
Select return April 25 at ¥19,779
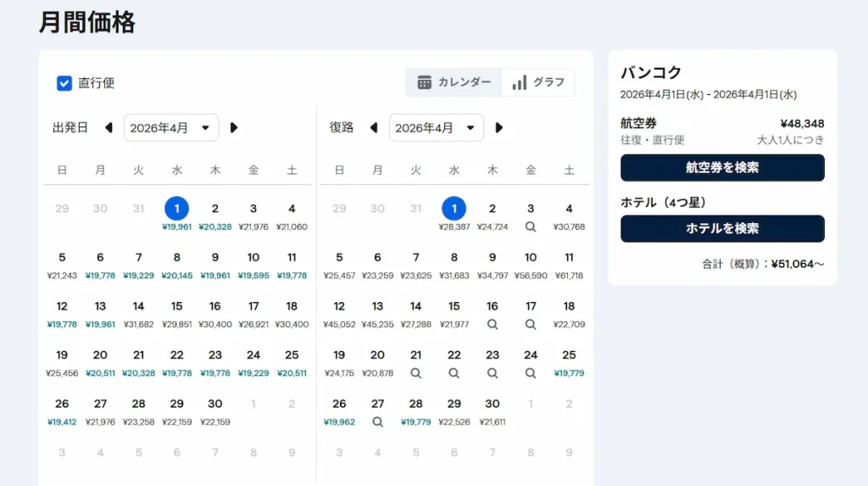(x=569, y=362)
